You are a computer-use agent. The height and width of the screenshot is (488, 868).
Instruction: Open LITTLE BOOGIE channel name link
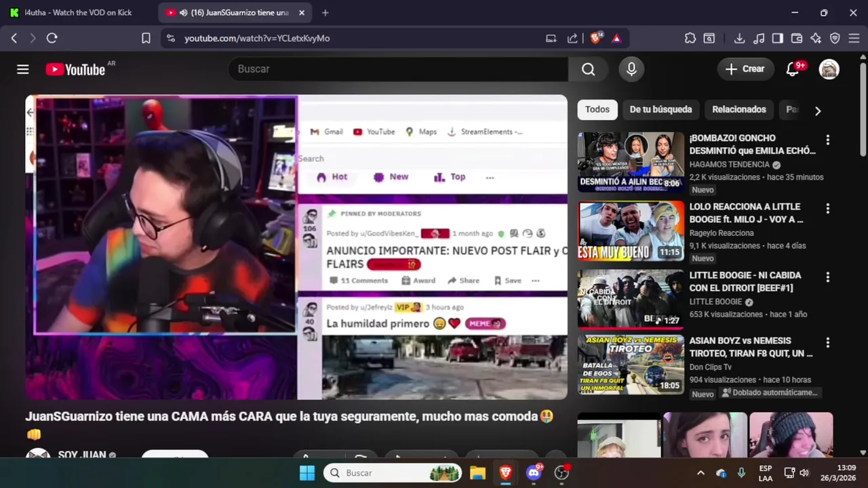(x=715, y=302)
